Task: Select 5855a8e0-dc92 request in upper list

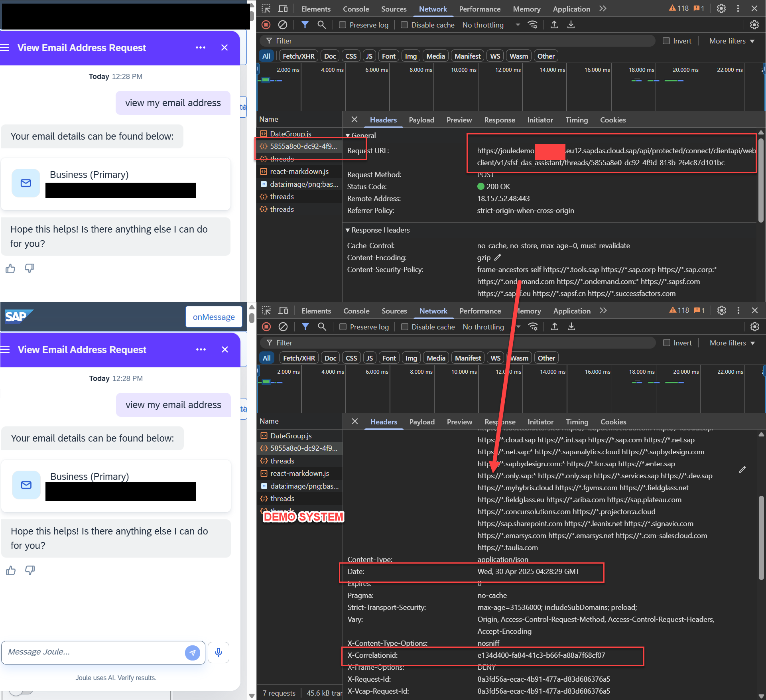Action: [x=299, y=146]
